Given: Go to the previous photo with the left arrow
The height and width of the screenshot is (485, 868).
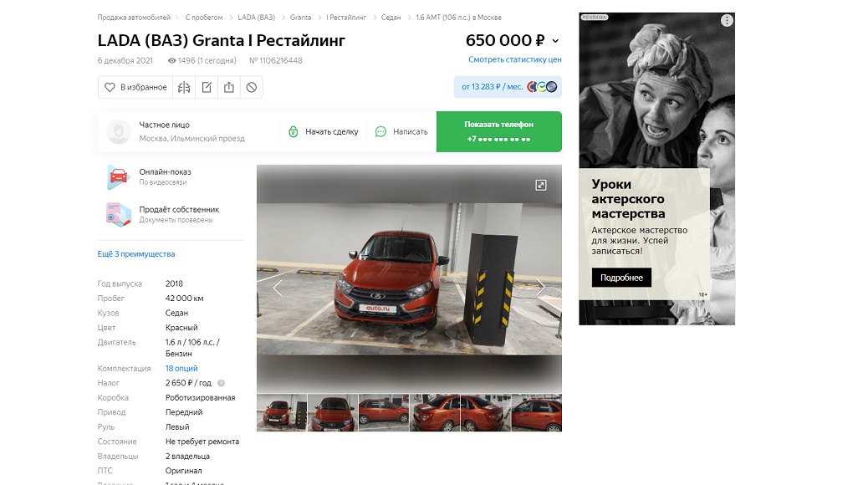Looking at the screenshot, I should point(278,288).
